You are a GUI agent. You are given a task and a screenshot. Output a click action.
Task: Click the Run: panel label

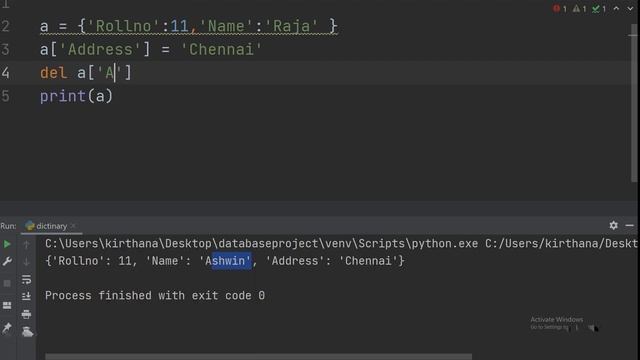[x=8, y=226]
